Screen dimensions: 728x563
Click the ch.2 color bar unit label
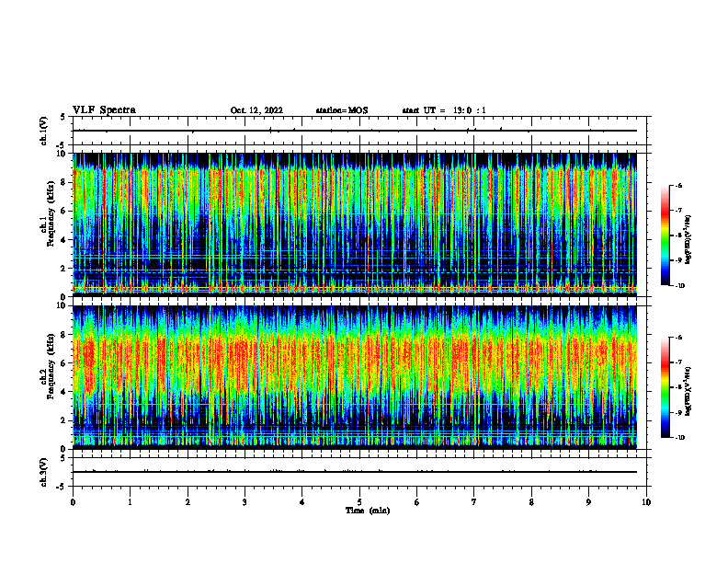[x=688, y=391]
